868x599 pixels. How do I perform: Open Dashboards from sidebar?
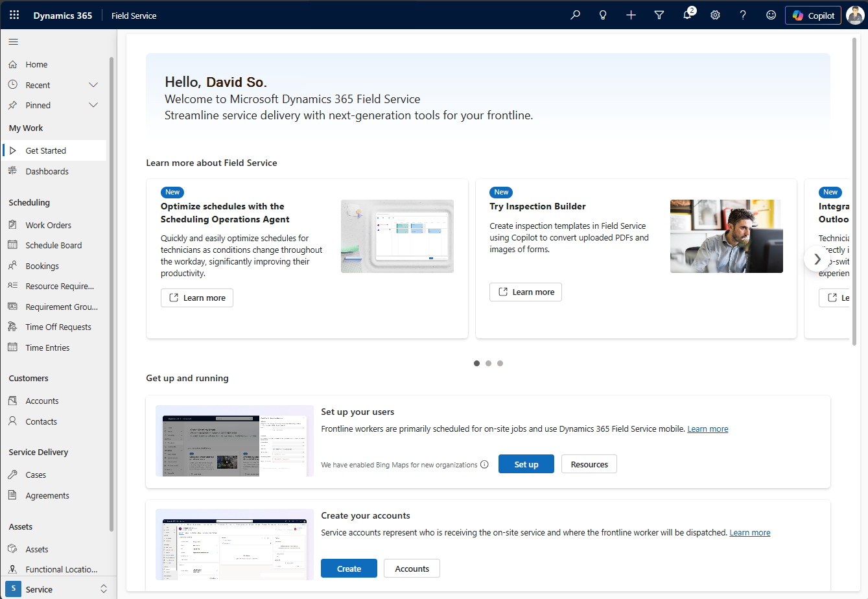(x=55, y=171)
